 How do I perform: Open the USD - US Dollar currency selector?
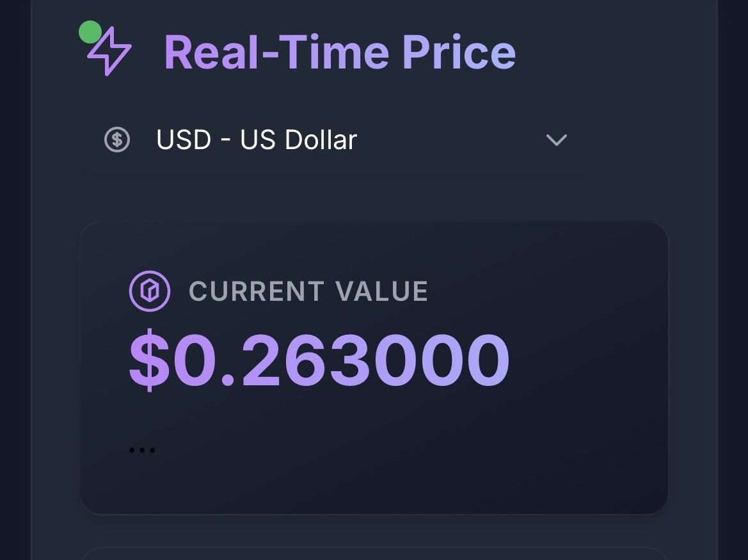(x=337, y=140)
